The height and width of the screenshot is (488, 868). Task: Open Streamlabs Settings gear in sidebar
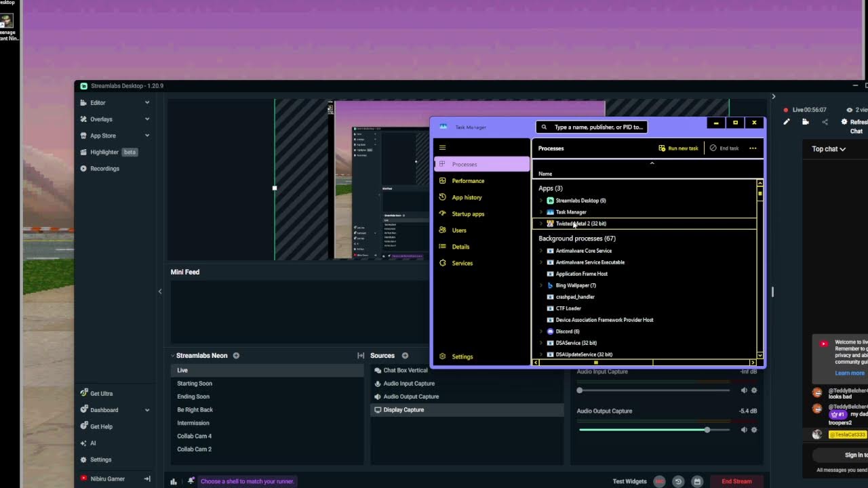click(x=83, y=460)
